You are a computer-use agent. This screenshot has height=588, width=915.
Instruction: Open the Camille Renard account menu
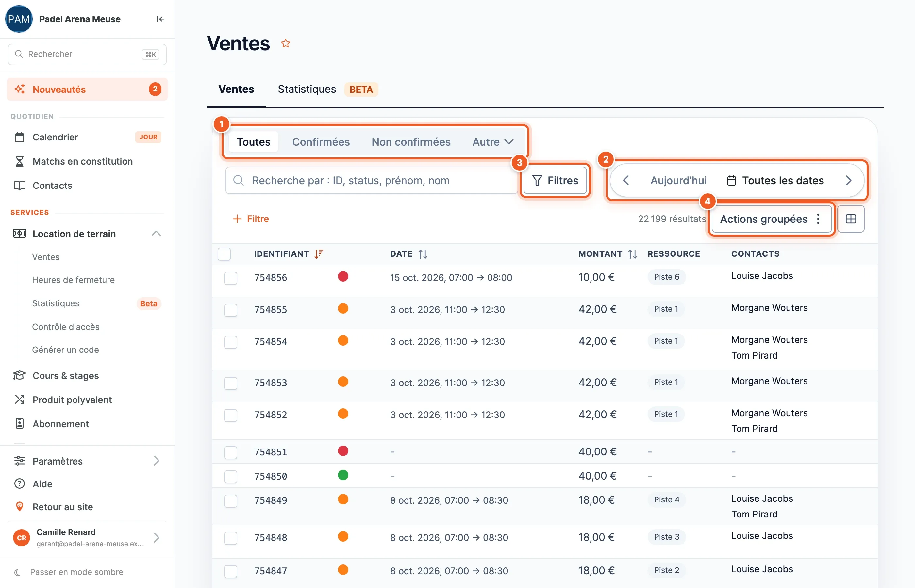coord(88,538)
